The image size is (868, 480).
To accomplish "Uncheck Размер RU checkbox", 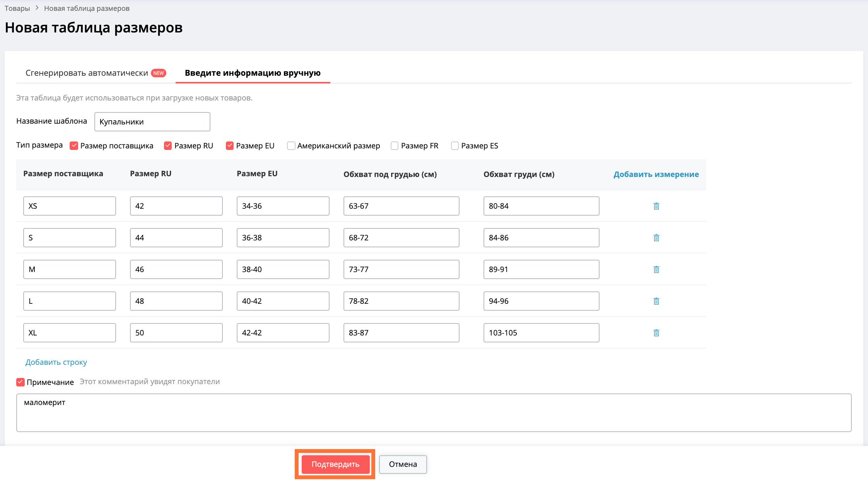I will coord(168,146).
